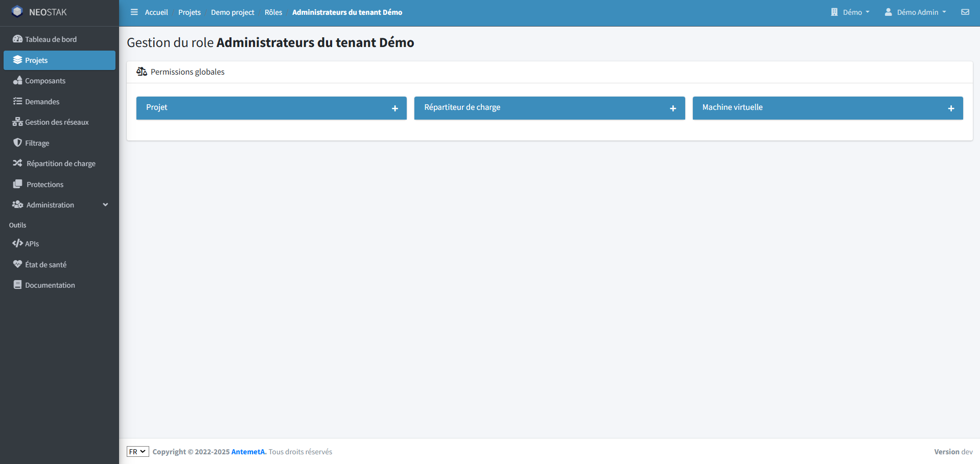Expand Répartiteur de charge permissions plus
The image size is (980, 464).
(x=672, y=108)
